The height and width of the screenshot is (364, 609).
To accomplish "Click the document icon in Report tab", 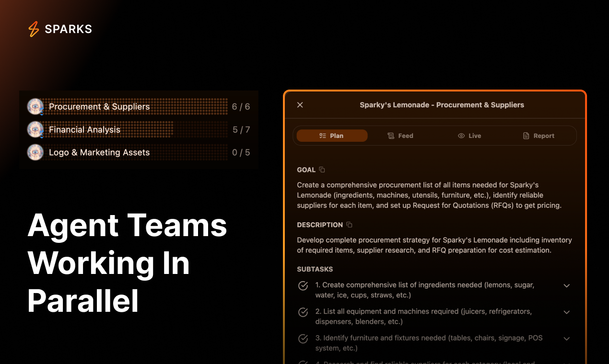I will pos(526,136).
